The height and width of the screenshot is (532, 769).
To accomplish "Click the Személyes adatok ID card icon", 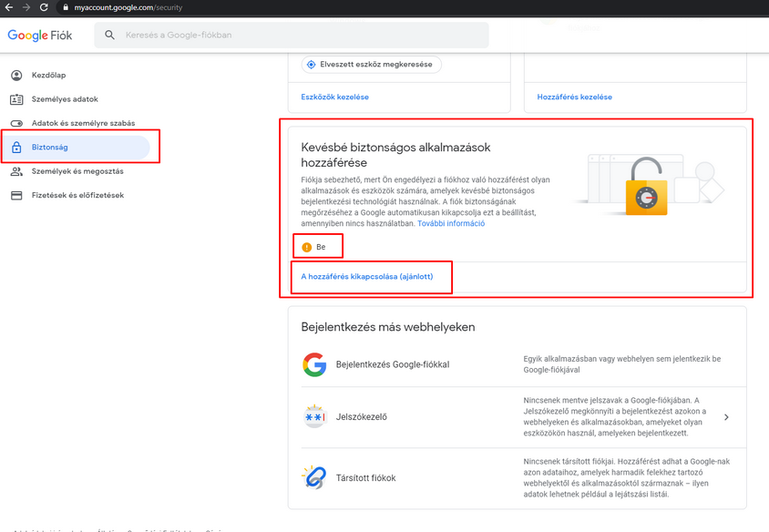I will [16, 99].
